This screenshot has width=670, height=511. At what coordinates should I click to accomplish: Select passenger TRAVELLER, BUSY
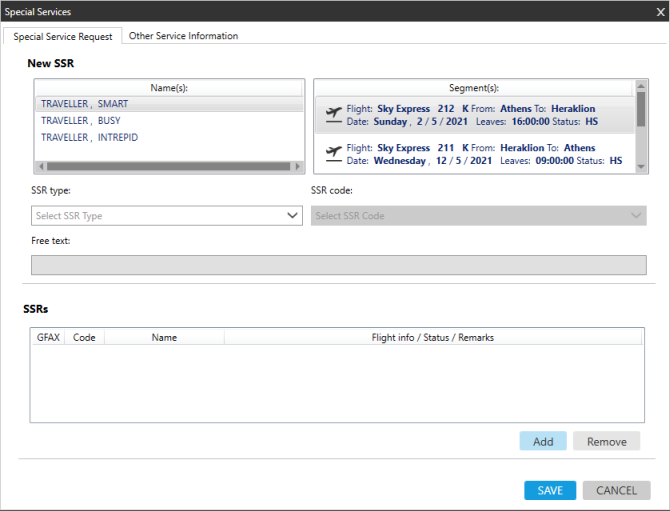coord(80,120)
